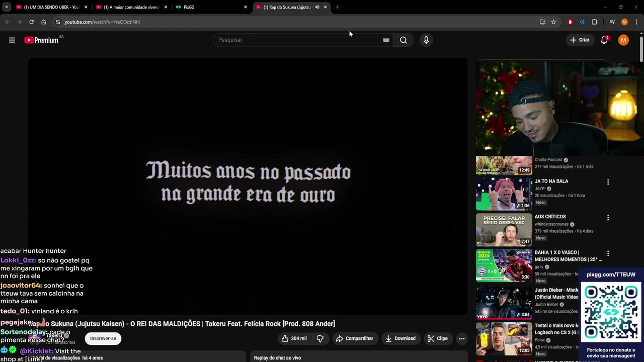
Task: Open a new browser tab
Action: coord(337,7)
